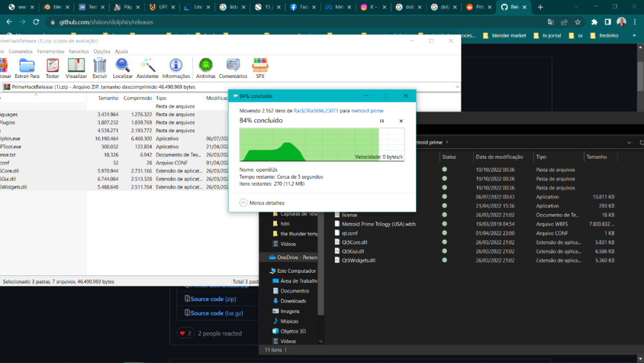Launch the Assistente wizard icon
The height and width of the screenshot is (363, 644).
(147, 68)
